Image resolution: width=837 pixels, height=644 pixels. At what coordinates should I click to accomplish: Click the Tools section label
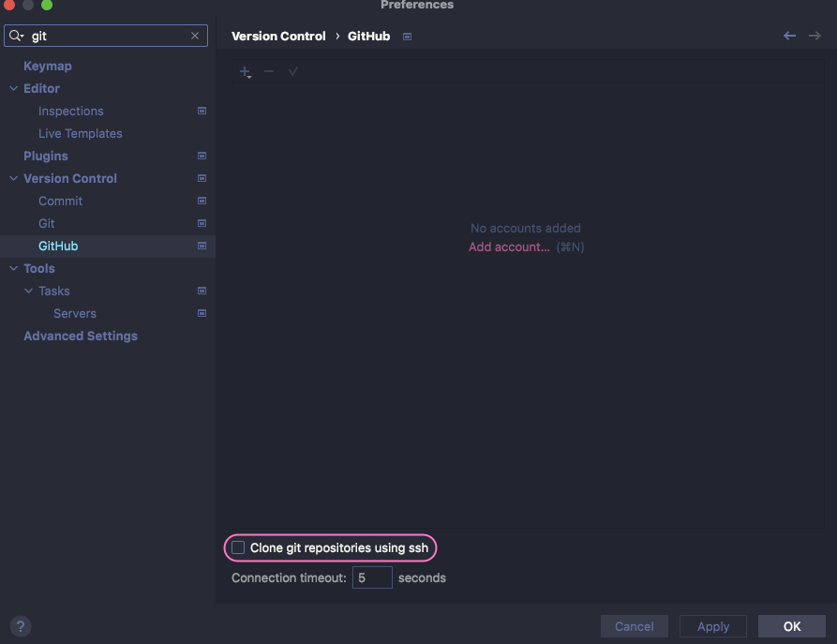39,269
